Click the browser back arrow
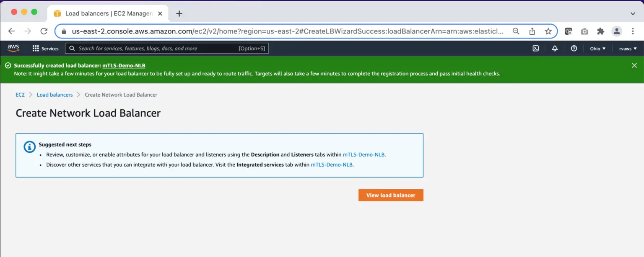644x257 pixels. (11, 31)
